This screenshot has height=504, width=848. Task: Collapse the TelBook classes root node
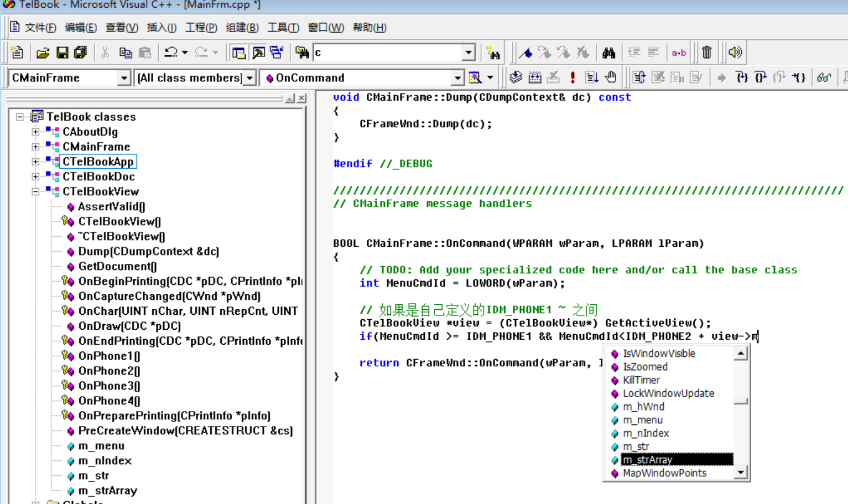tap(20, 117)
